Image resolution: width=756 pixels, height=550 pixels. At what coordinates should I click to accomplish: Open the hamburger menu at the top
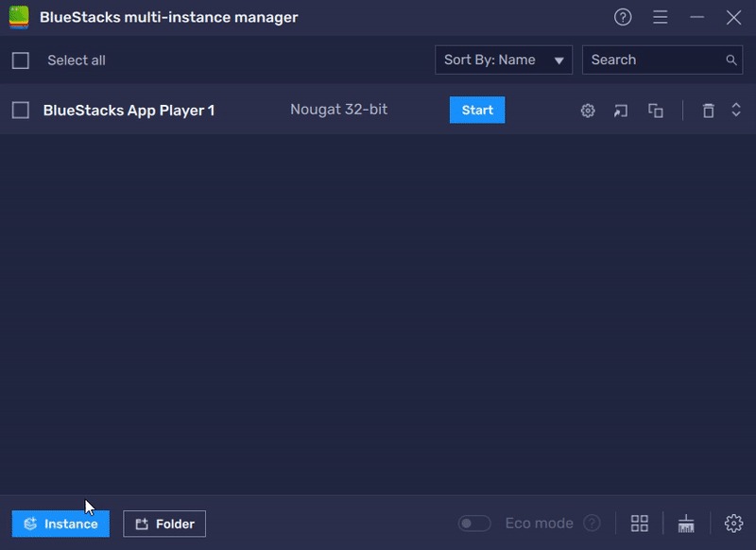coord(660,17)
